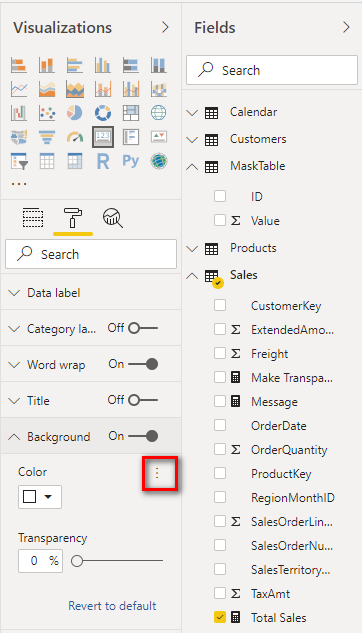Select the 100% stacked bar chart visual
The height and width of the screenshot is (633, 363).
130,65
